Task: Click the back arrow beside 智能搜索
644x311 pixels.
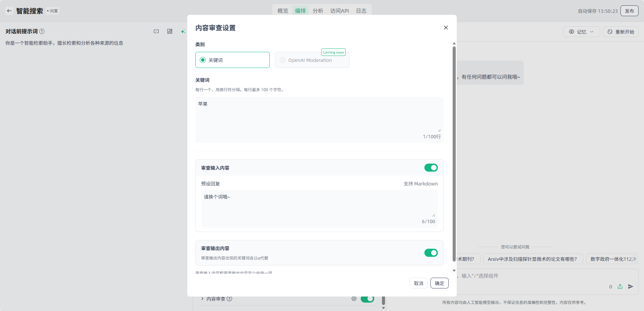Action: pos(9,11)
